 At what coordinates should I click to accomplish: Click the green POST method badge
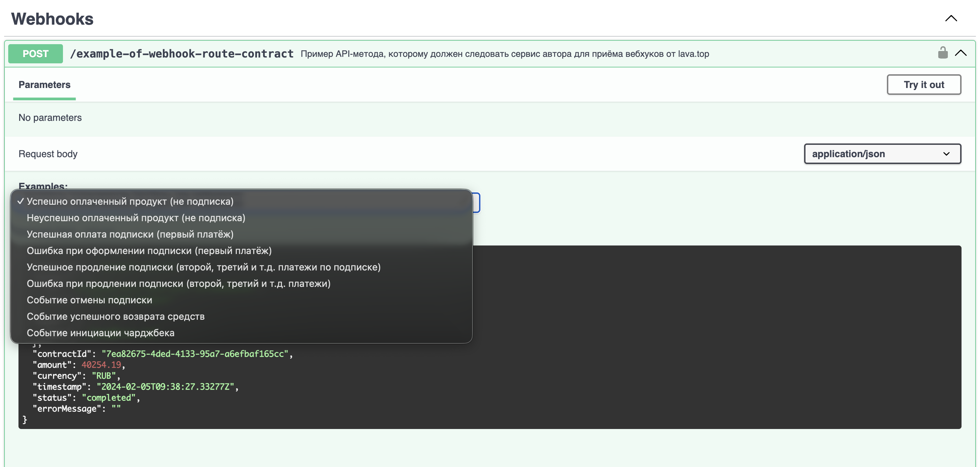35,54
